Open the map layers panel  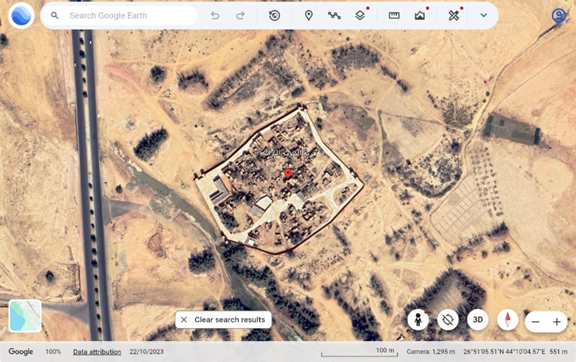(x=360, y=15)
